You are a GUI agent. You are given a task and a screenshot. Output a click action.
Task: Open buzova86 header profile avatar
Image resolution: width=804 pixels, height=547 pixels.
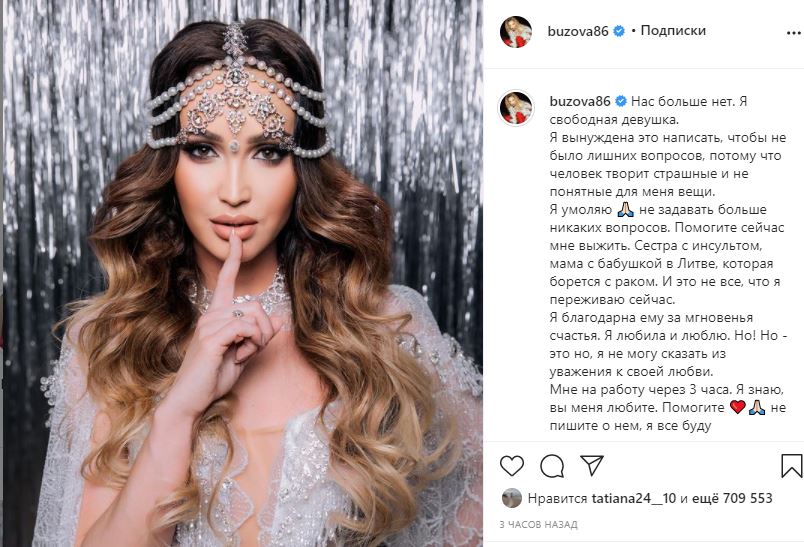[516, 32]
